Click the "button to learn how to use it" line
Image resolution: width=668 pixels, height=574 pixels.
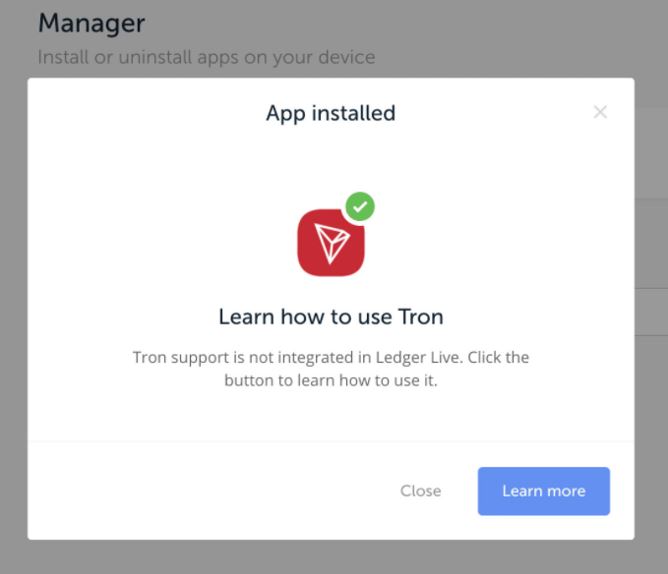pyautogui.click(x=330, y=381)
